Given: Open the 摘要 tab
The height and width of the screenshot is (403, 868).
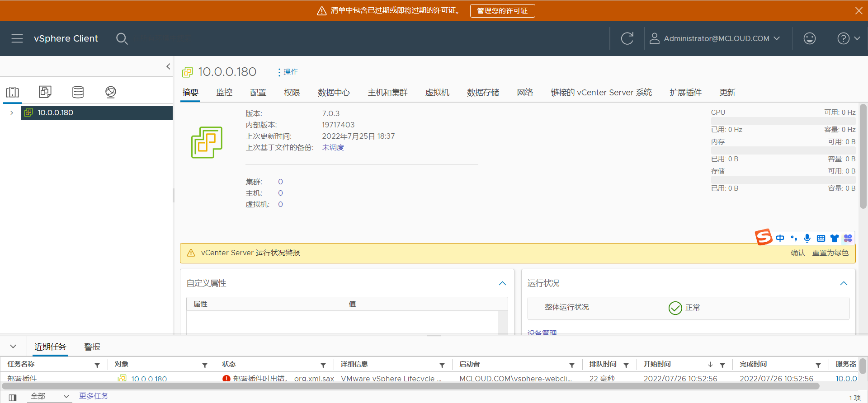Looking at the screenshot, I should (190, 93).
